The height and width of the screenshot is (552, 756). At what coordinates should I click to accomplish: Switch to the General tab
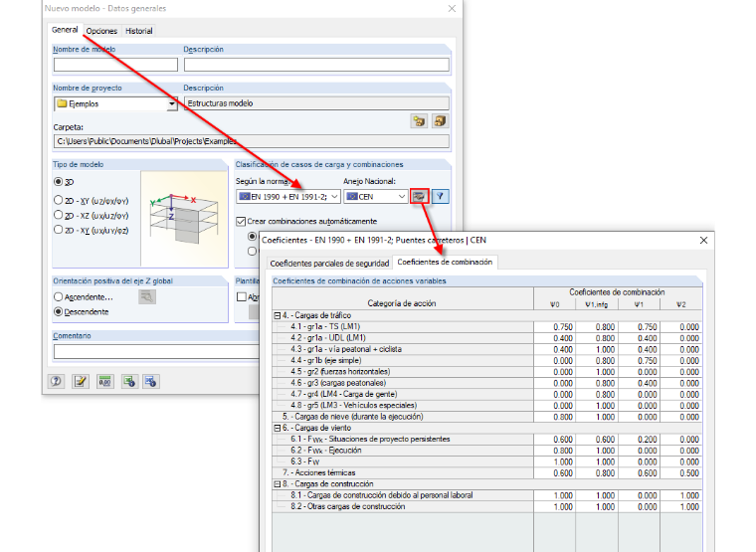65,30
